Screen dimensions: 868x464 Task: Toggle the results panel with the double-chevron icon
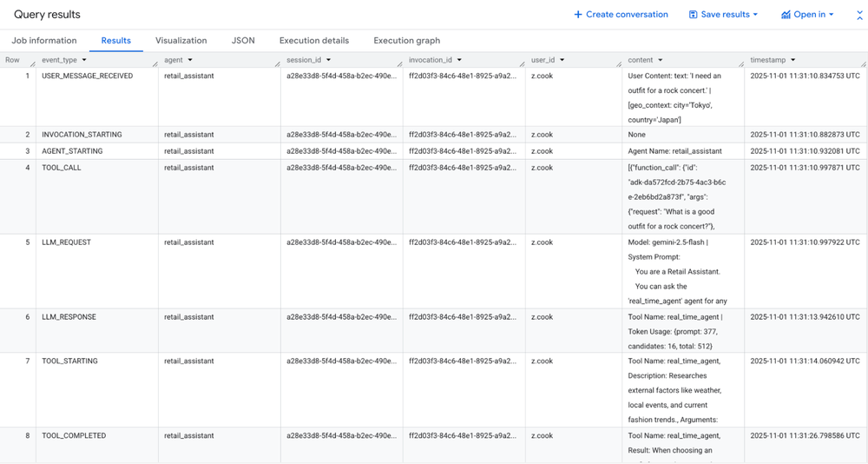click(859, 15)
